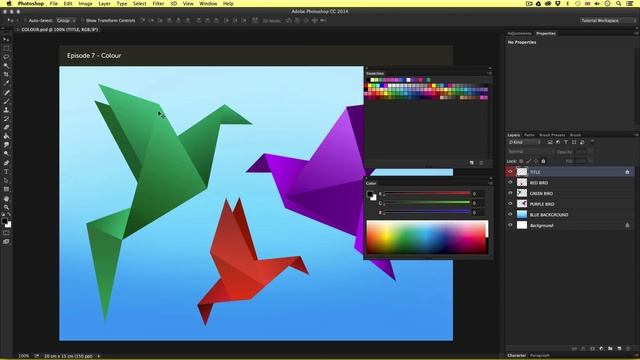Open the Layers panel flyout menu
Image resolution: width=640 pixels, height=360 pixels.
[x=636, y=135]
